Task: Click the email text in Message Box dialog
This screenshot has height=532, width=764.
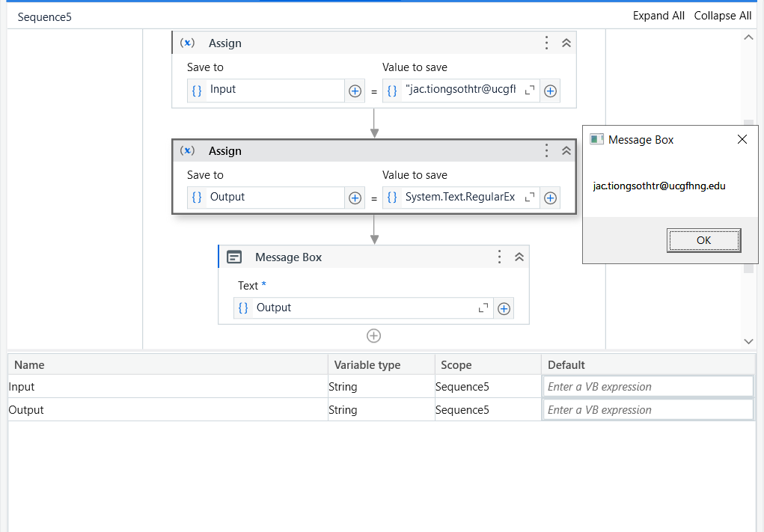Action: (659, 186)
